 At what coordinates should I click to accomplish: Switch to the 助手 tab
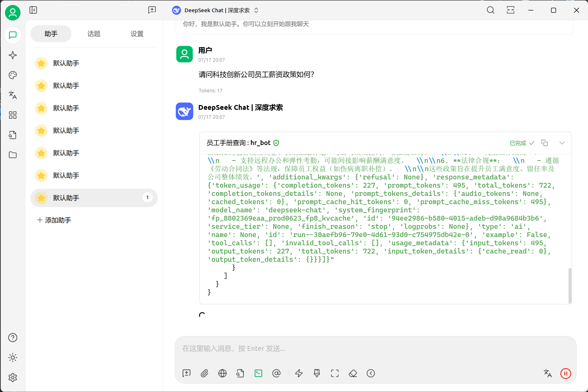(51, 34)
